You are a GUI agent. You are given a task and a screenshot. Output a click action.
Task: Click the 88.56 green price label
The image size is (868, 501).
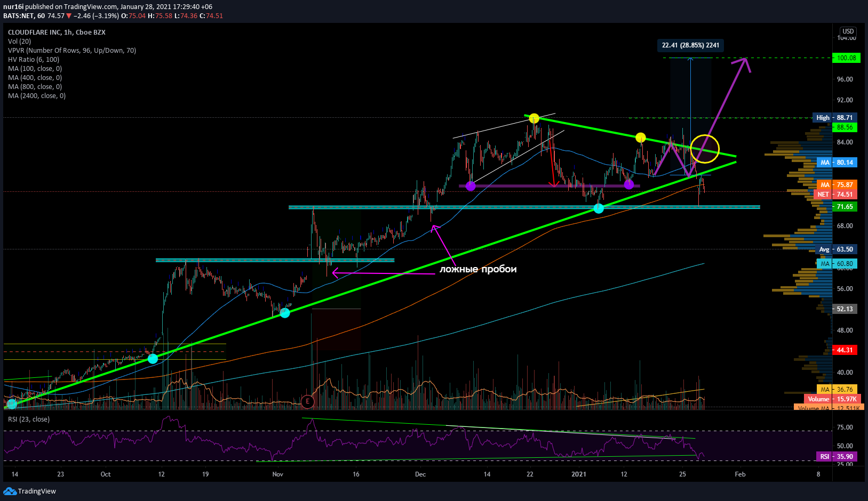point(845,127)
